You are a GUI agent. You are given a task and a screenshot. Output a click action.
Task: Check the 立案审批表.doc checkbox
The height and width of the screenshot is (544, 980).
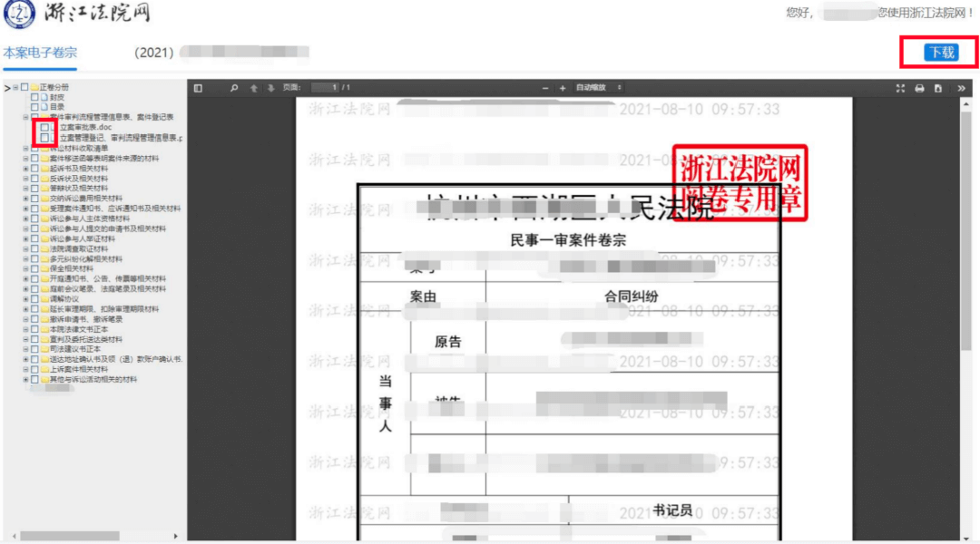coord(45,127)
